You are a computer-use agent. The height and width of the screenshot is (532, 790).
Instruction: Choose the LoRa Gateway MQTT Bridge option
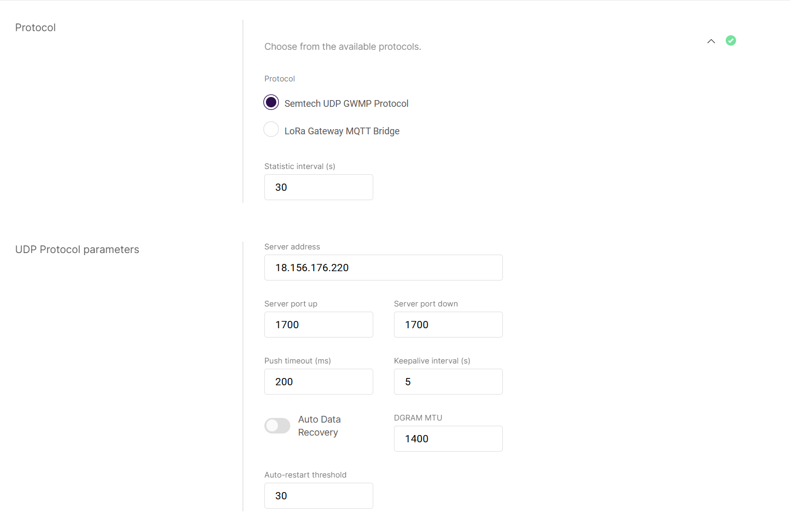[271, 129]
